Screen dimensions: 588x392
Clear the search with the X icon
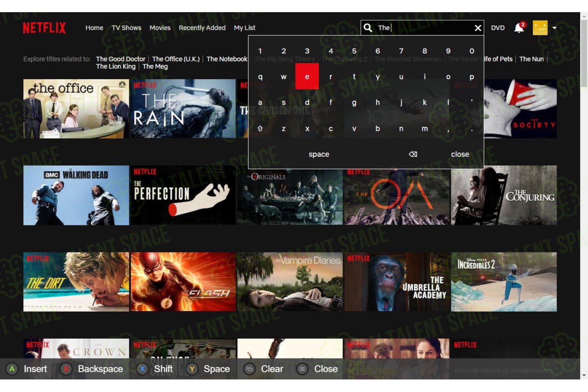pos(478,28)
